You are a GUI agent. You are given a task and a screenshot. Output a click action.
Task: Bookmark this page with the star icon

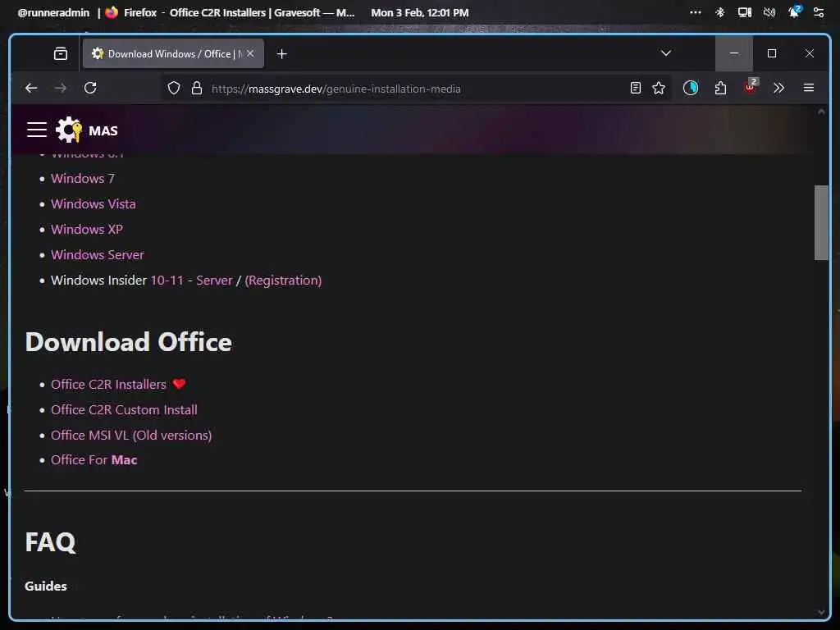(x=659, y=88)
